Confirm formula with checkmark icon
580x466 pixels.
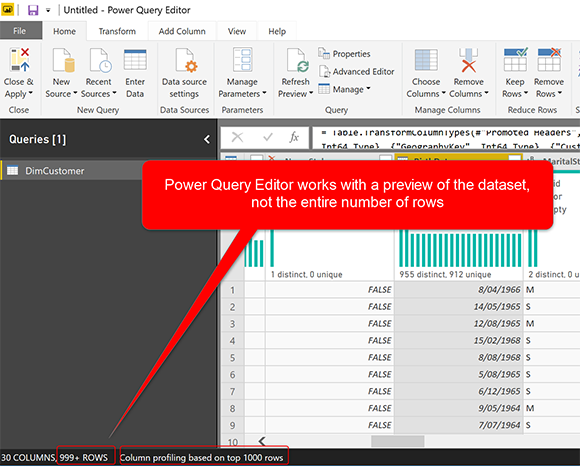[267, 138]
